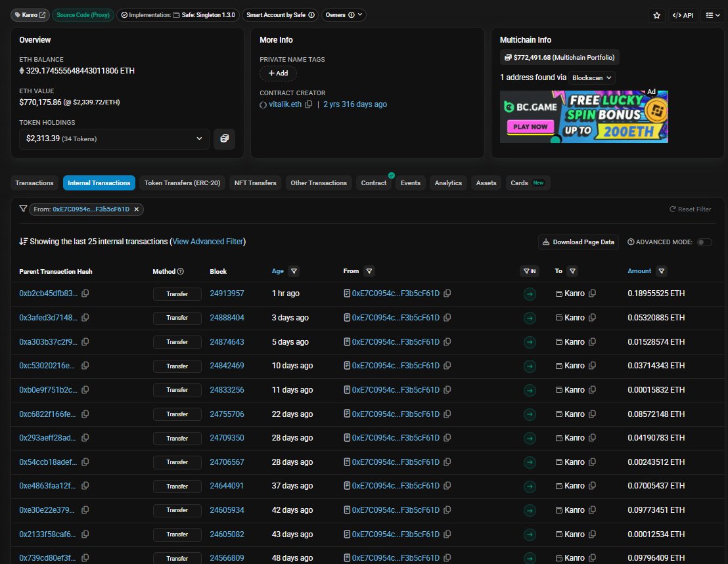The image size is (728, 564).
Task: Open the From column filter
Action: pyautogui.click(x=369, y=271)
